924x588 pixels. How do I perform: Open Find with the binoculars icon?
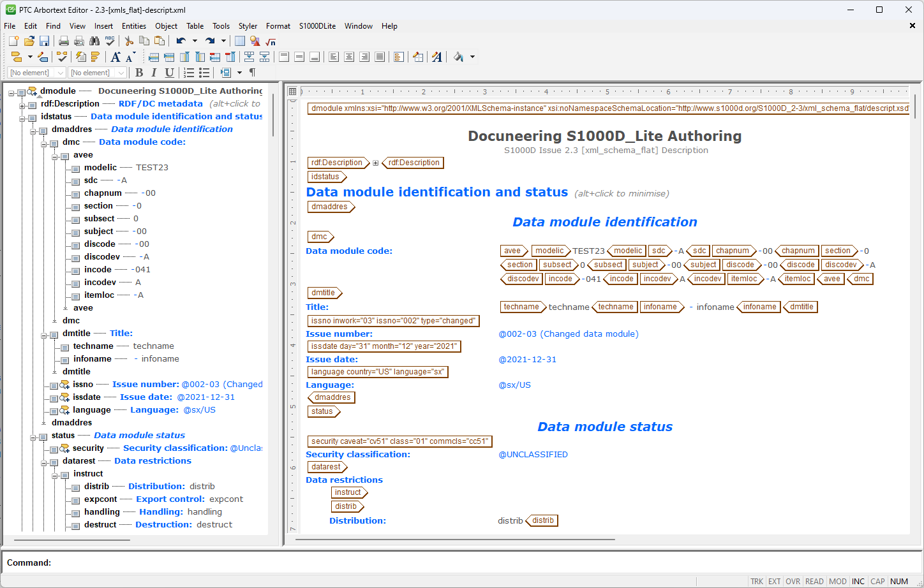pos(94,41)
